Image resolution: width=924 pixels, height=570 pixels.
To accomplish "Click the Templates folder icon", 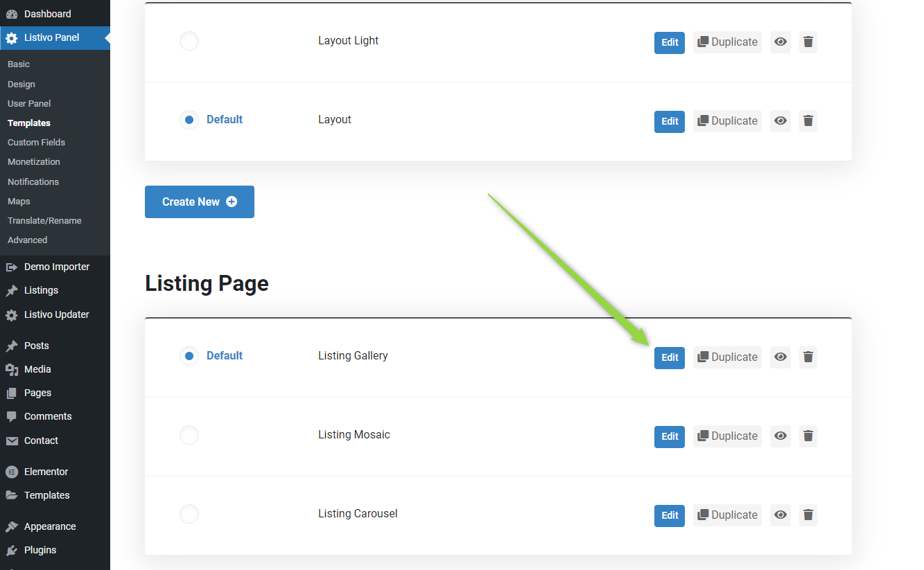I will coord(12,495).
